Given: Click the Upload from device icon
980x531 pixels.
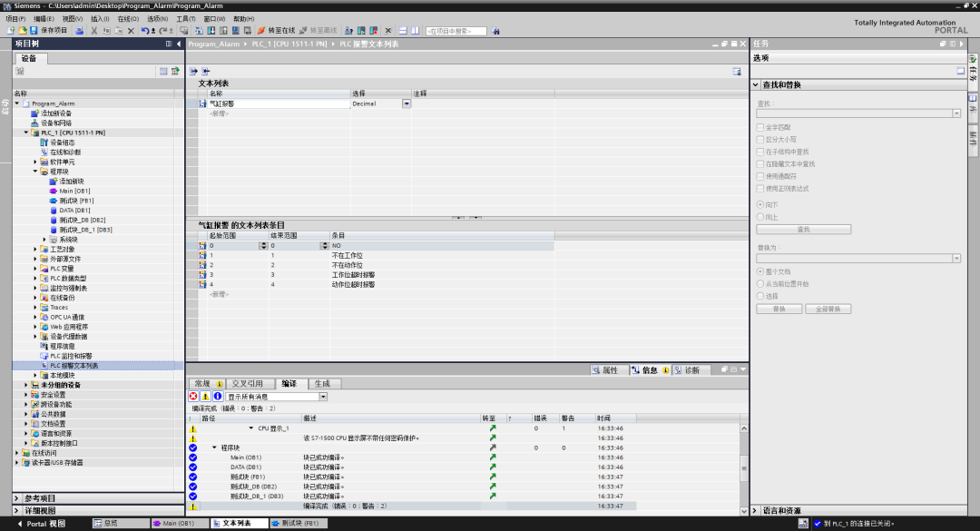Looking at the screenshot, I should [223, 30].
